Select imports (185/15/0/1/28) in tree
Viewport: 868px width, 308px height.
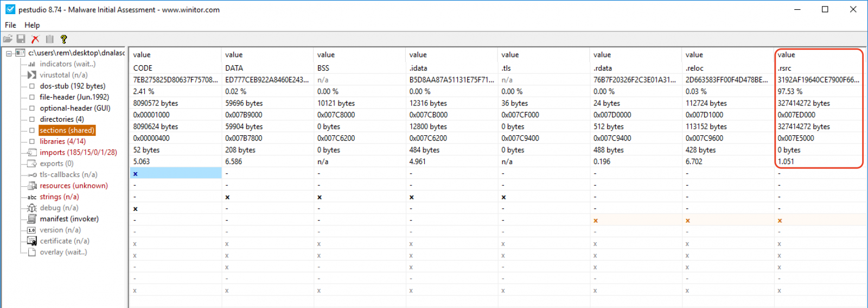78,153
